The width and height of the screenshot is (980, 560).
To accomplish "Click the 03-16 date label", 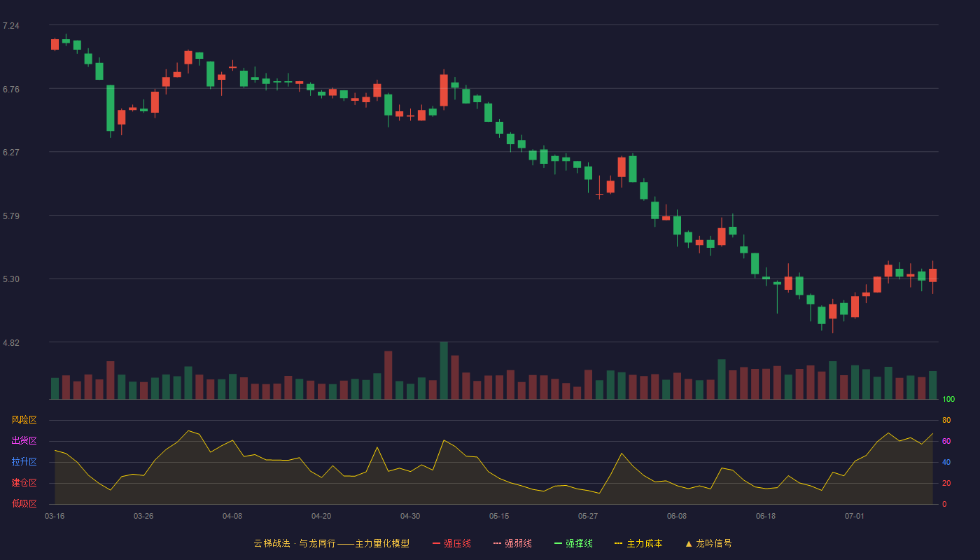I will pyautogui.click(x=55, y=516).
